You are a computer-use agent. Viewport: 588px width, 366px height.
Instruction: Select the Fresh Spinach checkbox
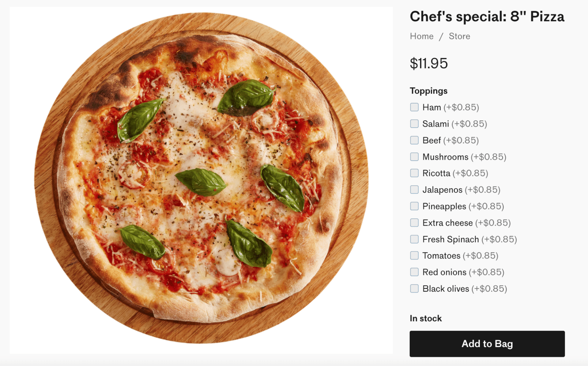coord(414,239)
